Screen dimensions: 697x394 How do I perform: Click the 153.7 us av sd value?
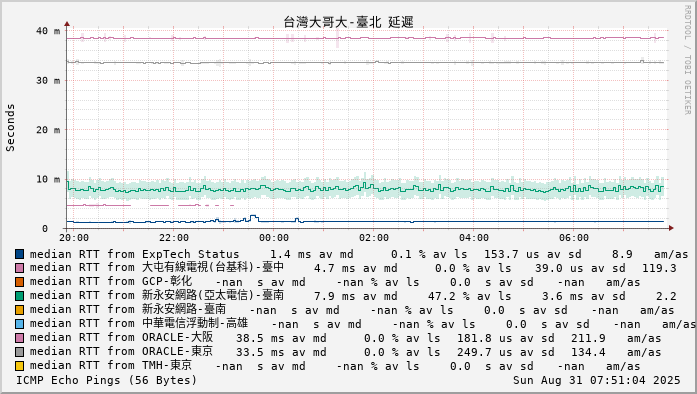click(x=533, y=254)
